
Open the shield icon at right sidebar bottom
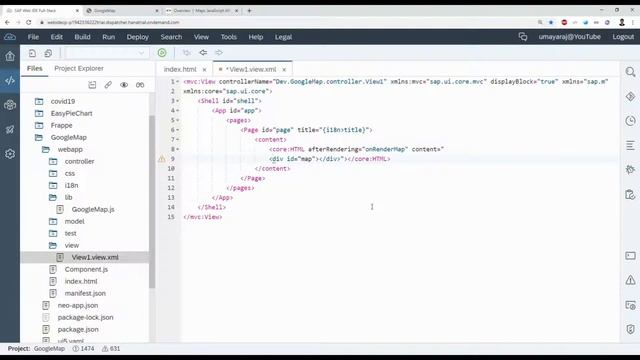point(630,329)
